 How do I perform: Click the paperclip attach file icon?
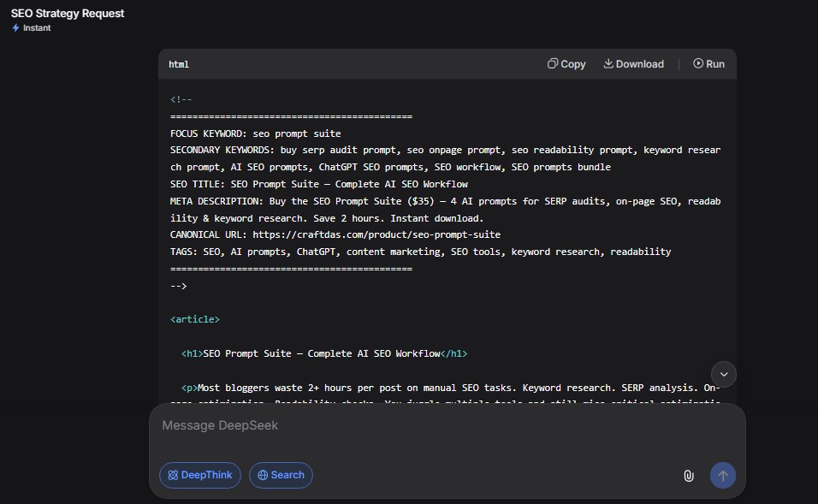(x=689, y=475)
